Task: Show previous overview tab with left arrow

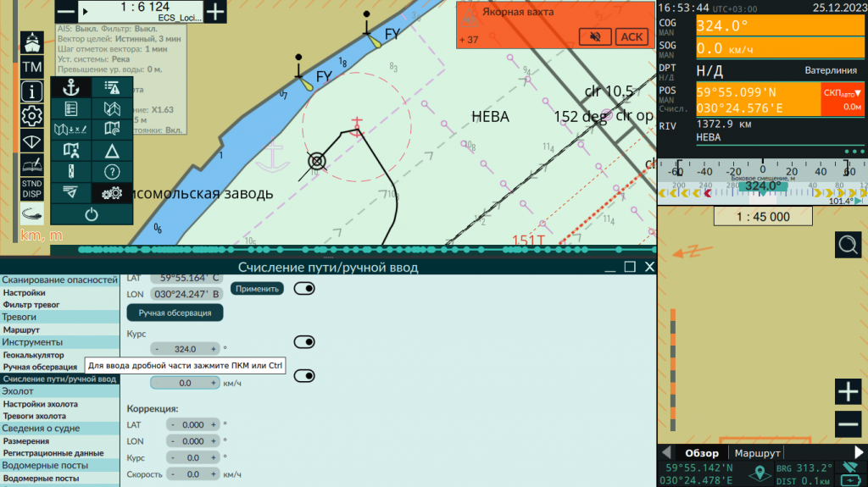Action: pos(666,452)
